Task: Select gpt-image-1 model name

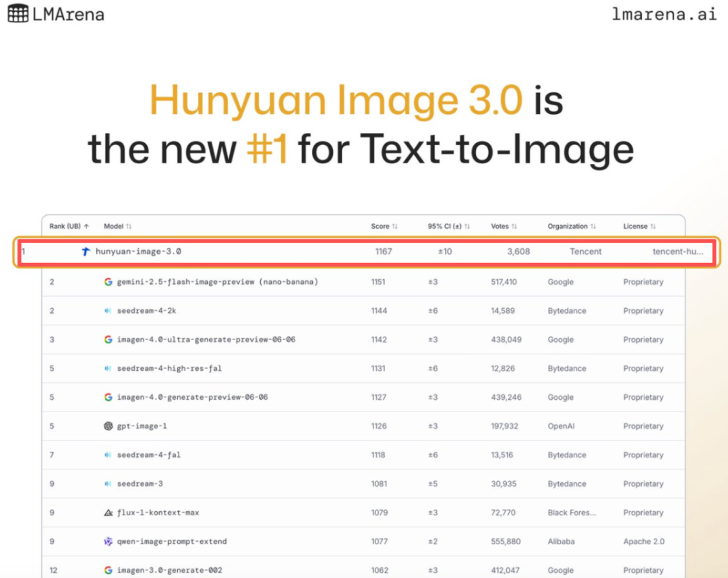Action: click(x=142, y=426)
